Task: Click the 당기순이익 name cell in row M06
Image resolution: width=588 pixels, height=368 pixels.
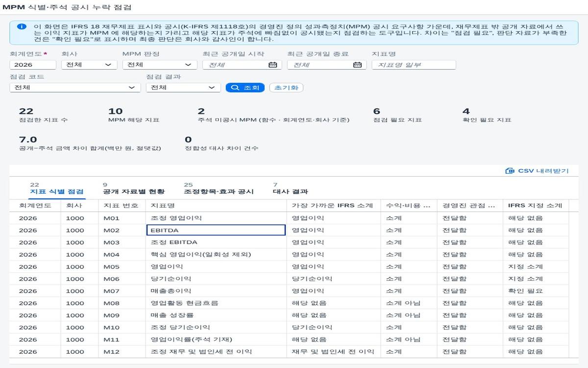Action: [x=216, y=279]
